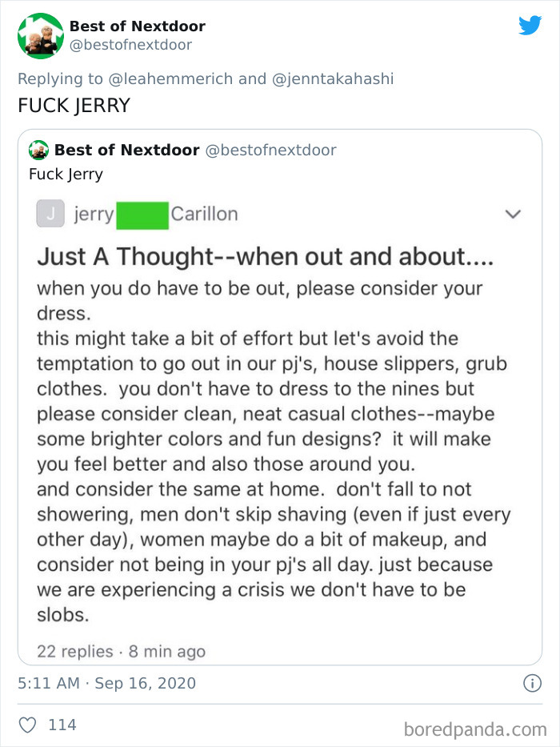Click the Twitter bird logo
The image size is (560, 747).
[530, 26]
